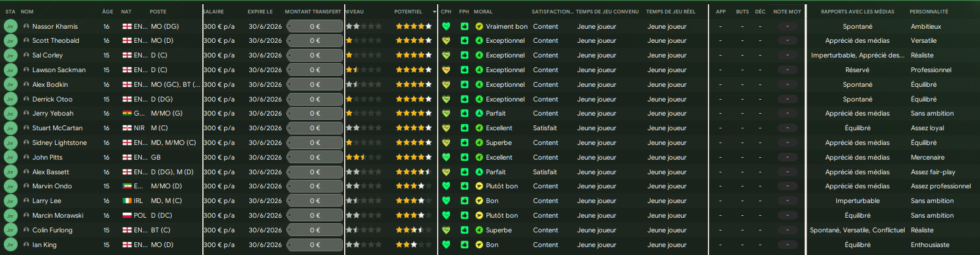Click the morale icon in Larry Lee's row
The height and width of the screenshot is (255, 980).
click(x=479, y=201)
